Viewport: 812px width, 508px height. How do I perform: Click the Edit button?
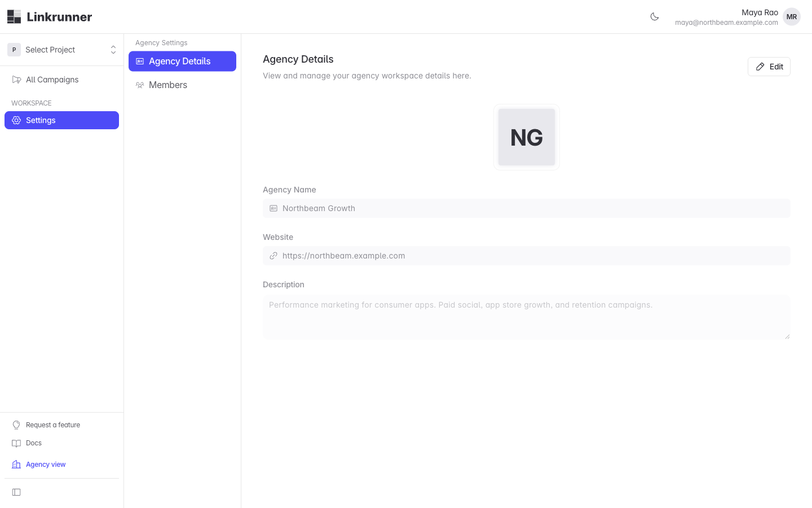(x=769, y=67)
